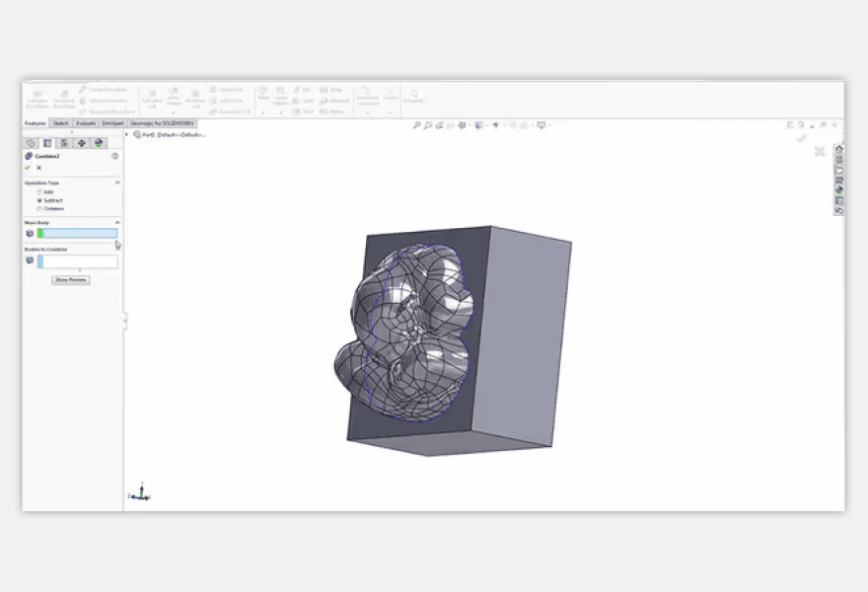Click the Appearances icon on the right task pane

point(839,189)
